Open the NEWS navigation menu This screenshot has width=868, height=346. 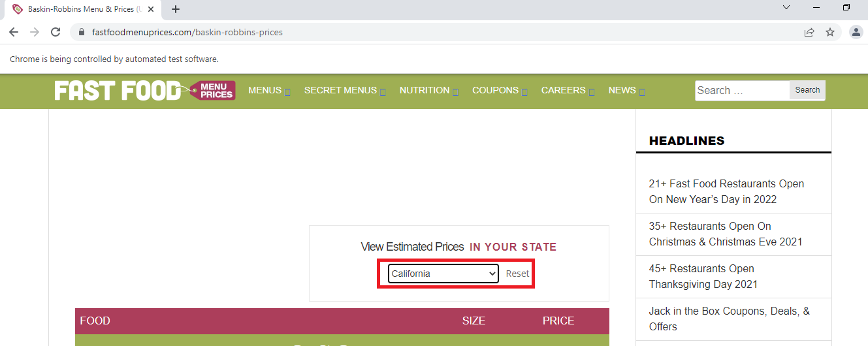(x=622, y=91)
